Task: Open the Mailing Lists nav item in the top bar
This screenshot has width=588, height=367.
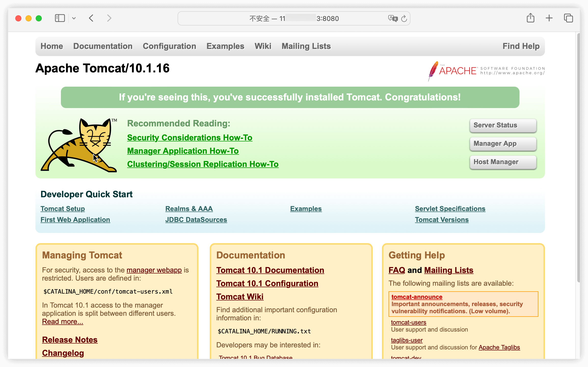Action: [x=306, y=46]
